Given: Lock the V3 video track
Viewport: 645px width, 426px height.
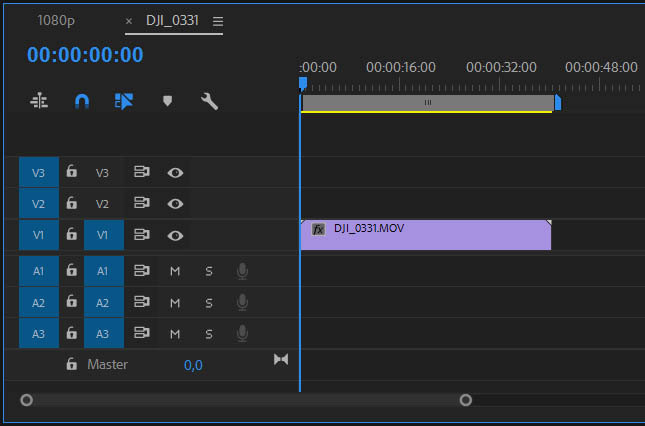Looking at the screenshot, I should [72, 171].
